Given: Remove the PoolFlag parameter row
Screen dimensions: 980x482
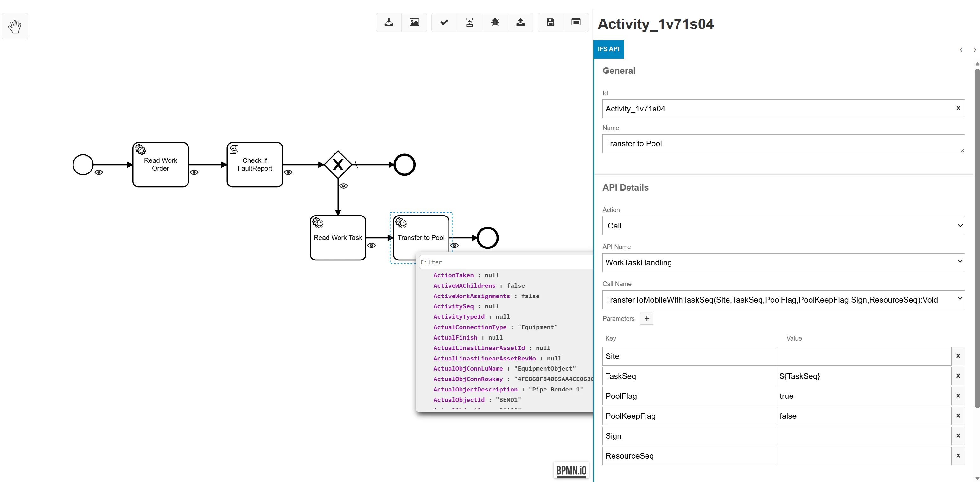Looking at the screenshot, I should tap(958, 396).
